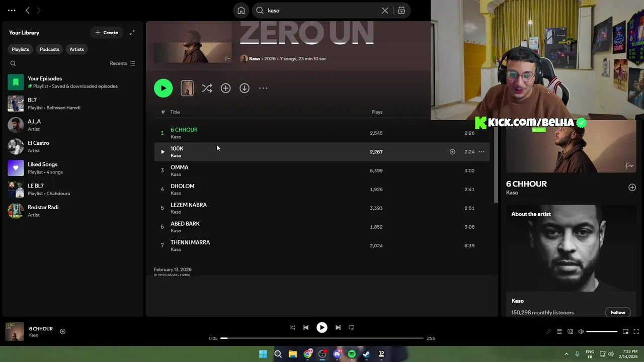Create a new playlist with Create button
This screenshot has width=644, height=362.
107,33
